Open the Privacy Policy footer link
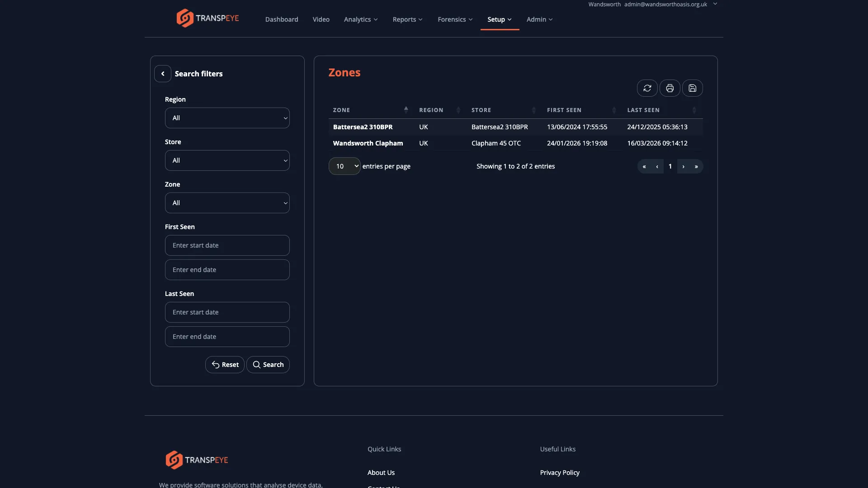This screenshot has height=488, width=868. pos(560,473)
